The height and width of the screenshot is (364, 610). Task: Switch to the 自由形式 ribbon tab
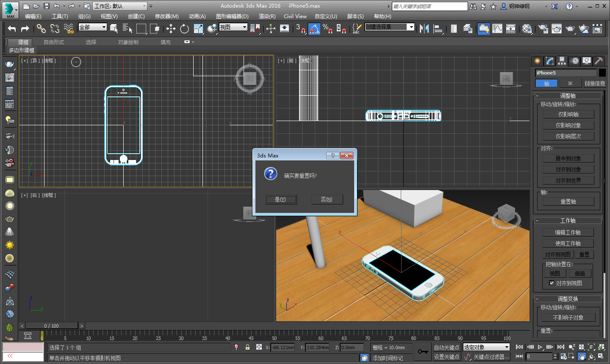pos(54,42)
